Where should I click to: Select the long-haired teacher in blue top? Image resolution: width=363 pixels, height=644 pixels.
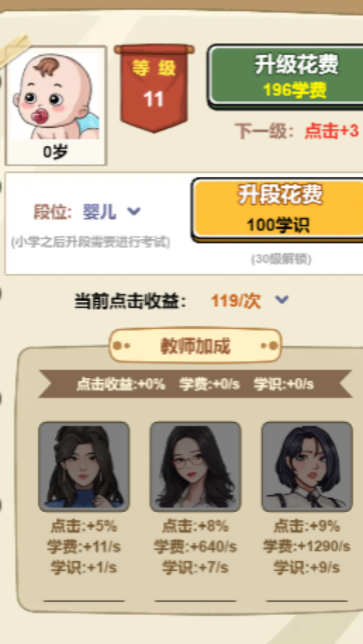point(84,467)
